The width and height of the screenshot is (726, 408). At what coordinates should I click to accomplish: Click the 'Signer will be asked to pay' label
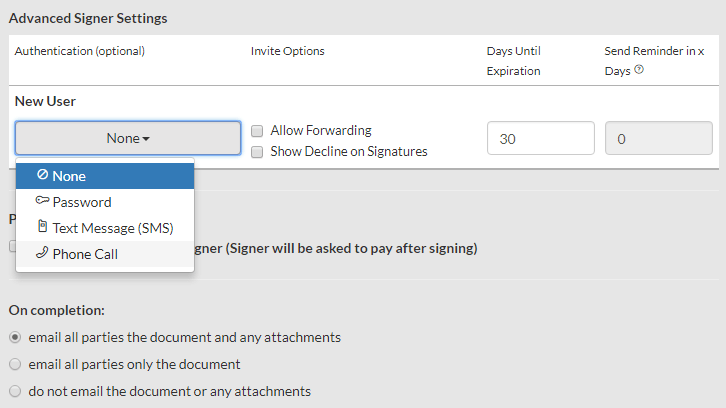[336, 248]
